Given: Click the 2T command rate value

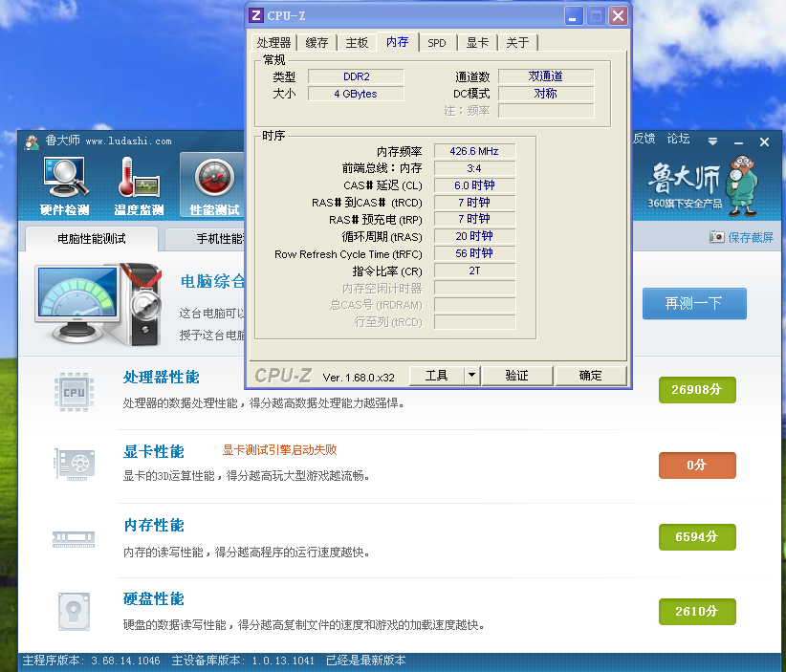Looking at the screenshot, I should click(x=474, y=271).
